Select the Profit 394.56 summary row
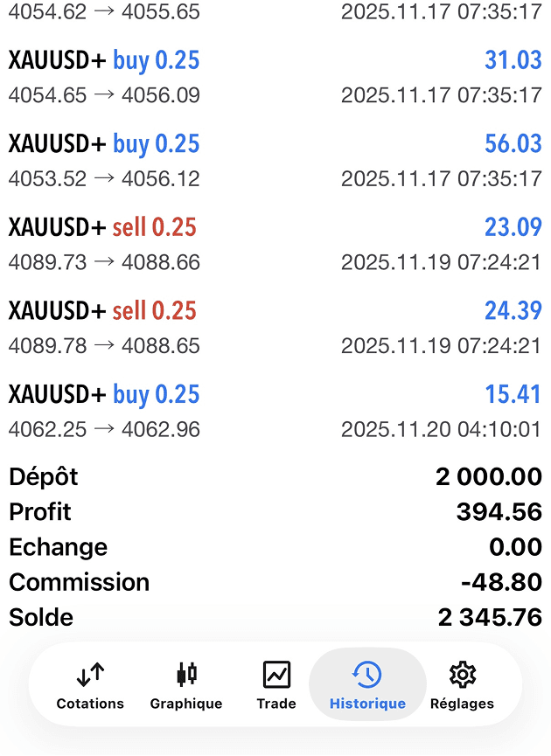This screenshot has height=756, width=551. 275,512
